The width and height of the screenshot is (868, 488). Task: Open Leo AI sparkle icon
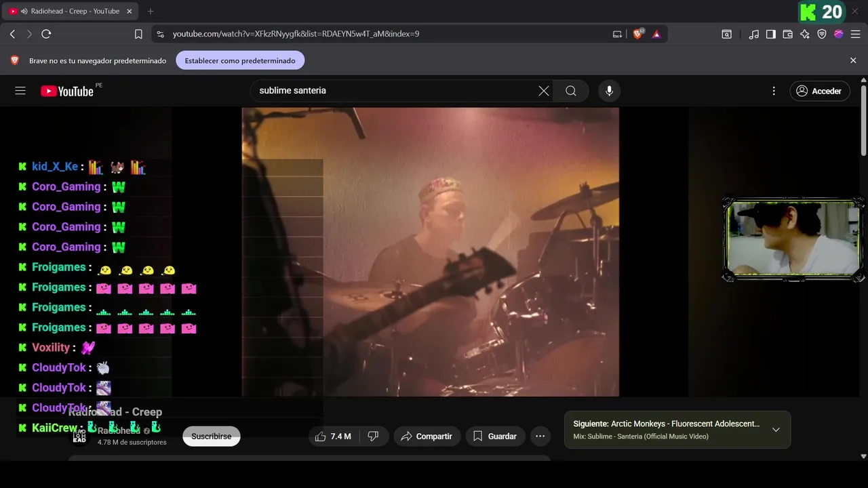pos(805,34)
